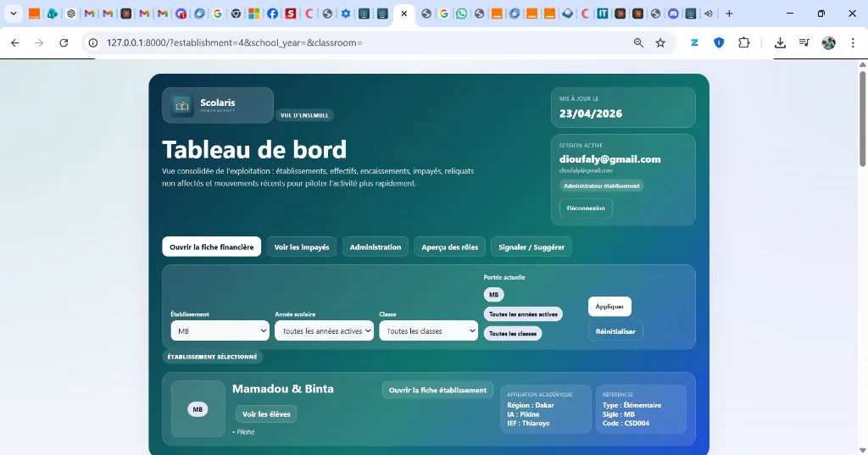This screenshot has height=455, width=868.
Task: Click the Vue d'ensemble badge
Action: click(x=304, y=115)
